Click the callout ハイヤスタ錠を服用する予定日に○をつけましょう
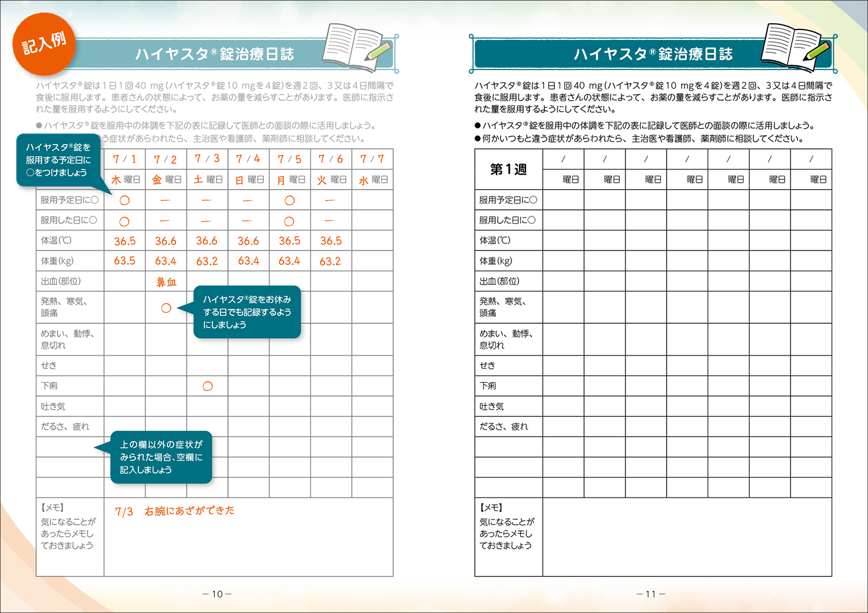 pos(58,160)
